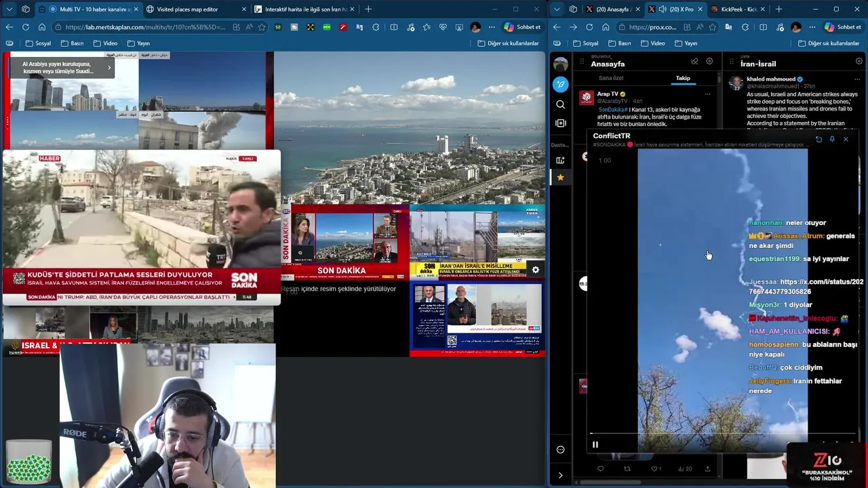Click the retweet icon under the video post
The image size is (868, 488).
627,468
